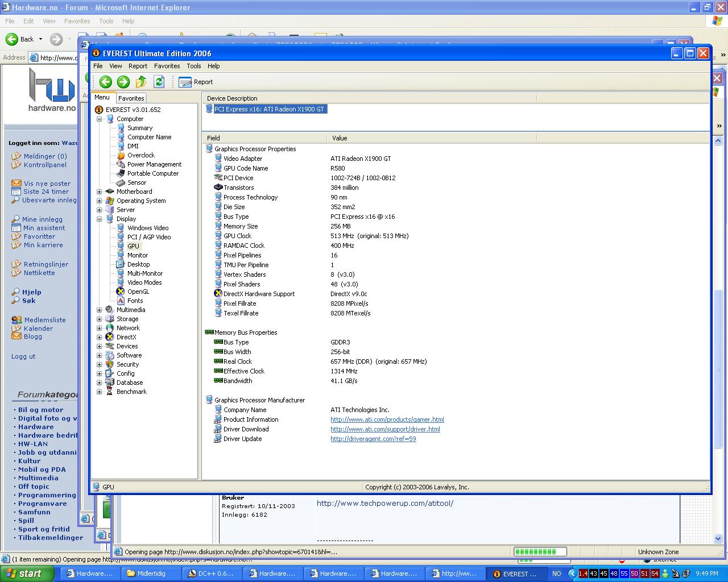Open the ATI gamer products link
Screen dimensions: 728x582
click(x=387, y=419)
